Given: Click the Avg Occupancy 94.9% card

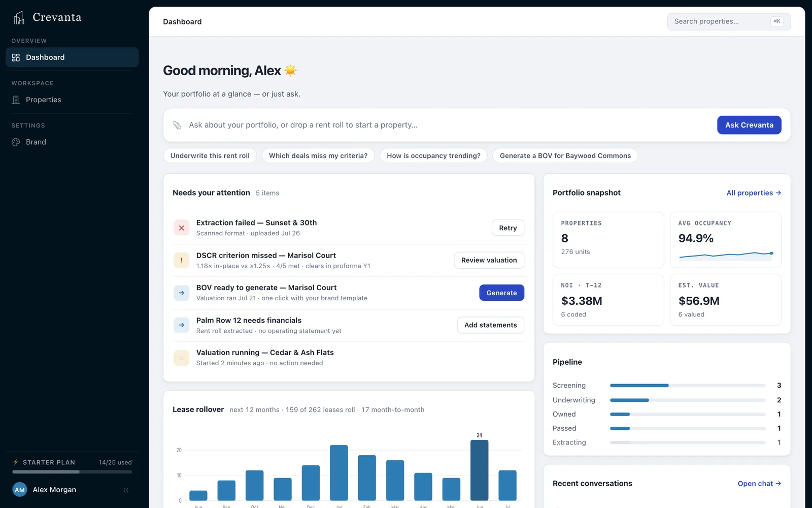Looking at the screenshot, I should pyautogui.click(x=726, y=240).
